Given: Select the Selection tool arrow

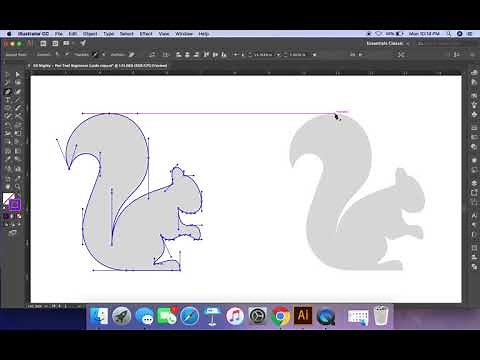Looking at the screenshot, I should click(7, 74).
